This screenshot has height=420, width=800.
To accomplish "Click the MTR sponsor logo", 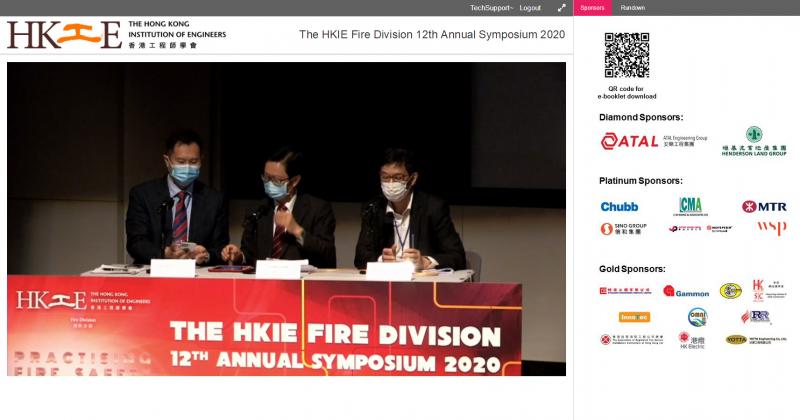I will (764, 207).
